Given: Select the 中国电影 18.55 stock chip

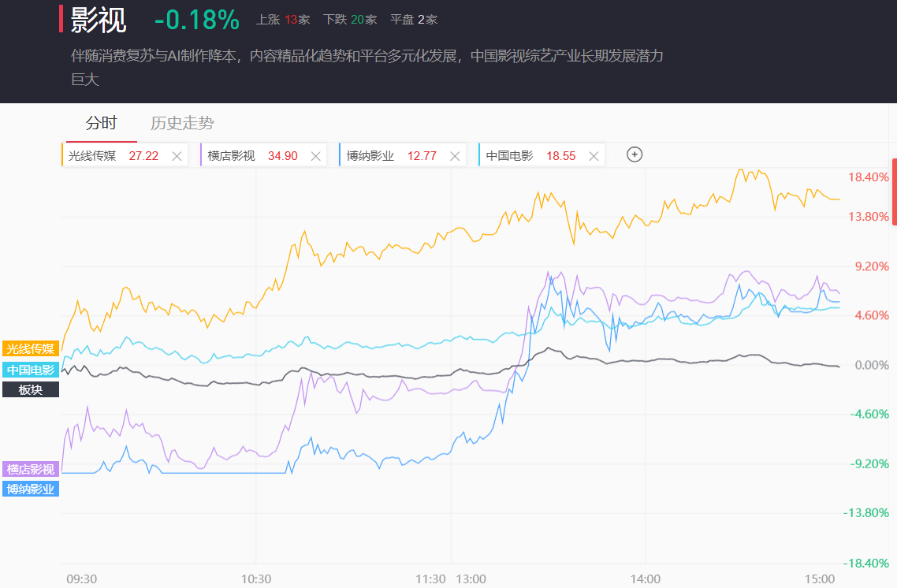Looking at the screenshot, I should click(530, 156).
